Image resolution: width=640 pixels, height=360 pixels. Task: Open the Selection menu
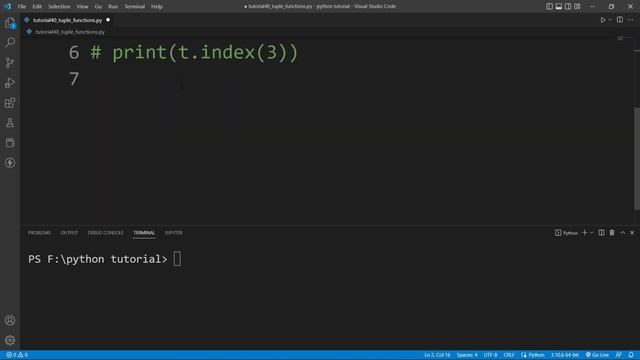(x=59, y=7)
